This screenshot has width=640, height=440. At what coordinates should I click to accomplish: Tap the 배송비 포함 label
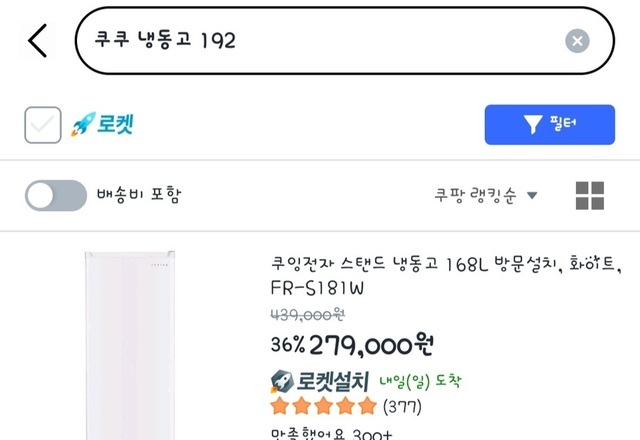click(x=139, y=195)
